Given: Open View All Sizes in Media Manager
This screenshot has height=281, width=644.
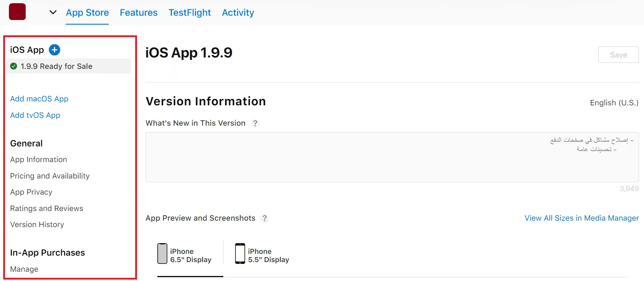Looking at the screenshot, I should pyautogui.click(x=581, y=218).
